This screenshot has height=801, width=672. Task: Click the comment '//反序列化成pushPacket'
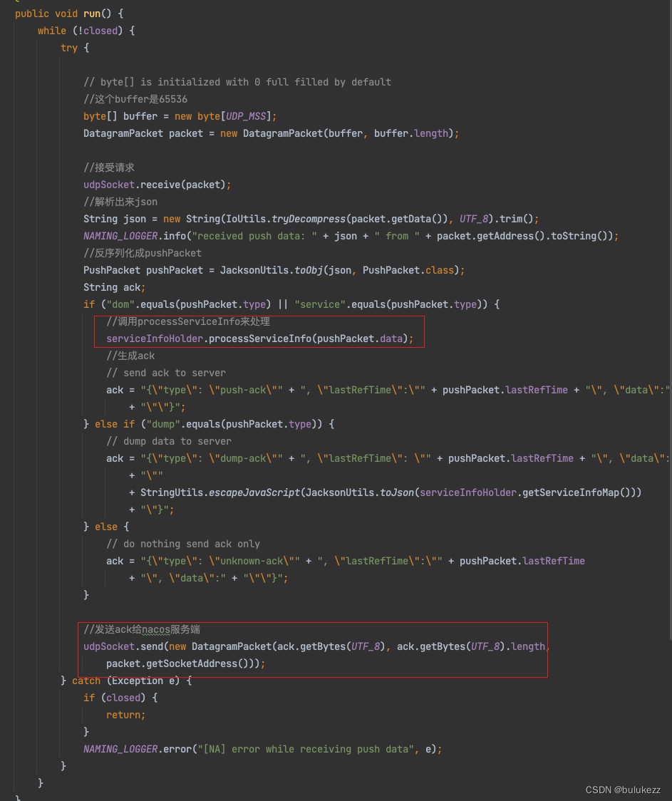click(x=143, y=254)
